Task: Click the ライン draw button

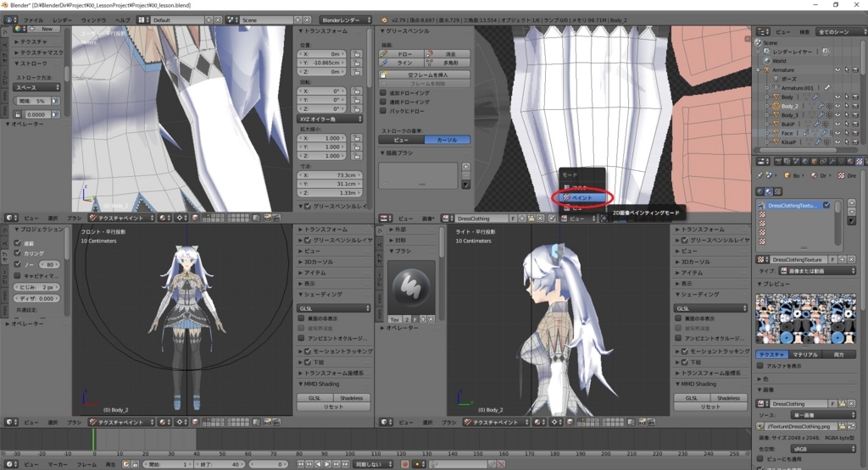Action: (x=401, y=63)
